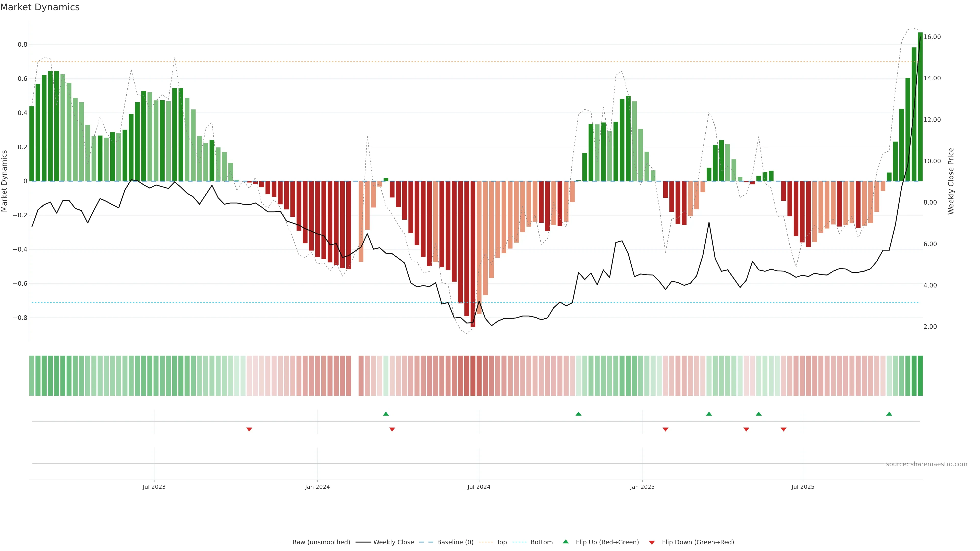Viewport: 980px width, 551px height.
Task: Click the 16.00 price axis label
Action: (x=932, y=37)
